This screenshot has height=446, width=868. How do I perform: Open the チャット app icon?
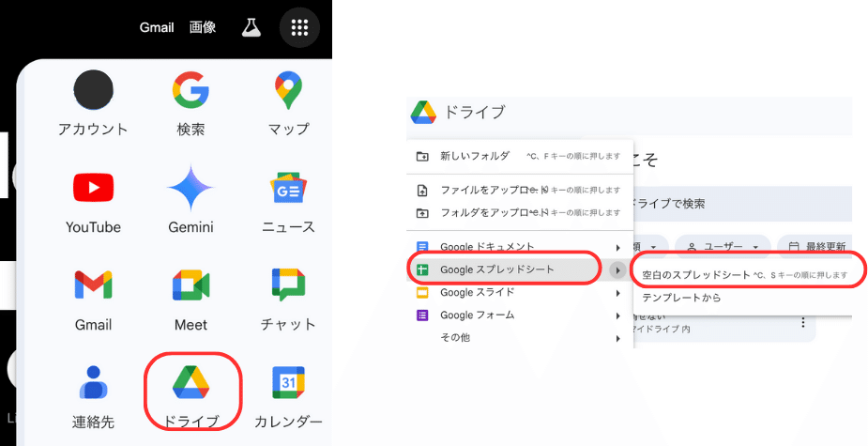(x=288, y=300)
